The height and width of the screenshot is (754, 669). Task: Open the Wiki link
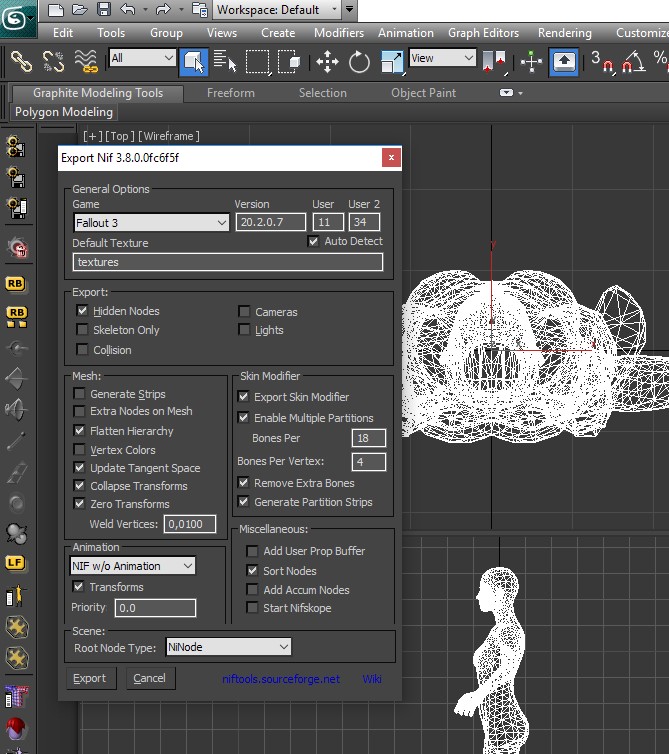(372, 679)
